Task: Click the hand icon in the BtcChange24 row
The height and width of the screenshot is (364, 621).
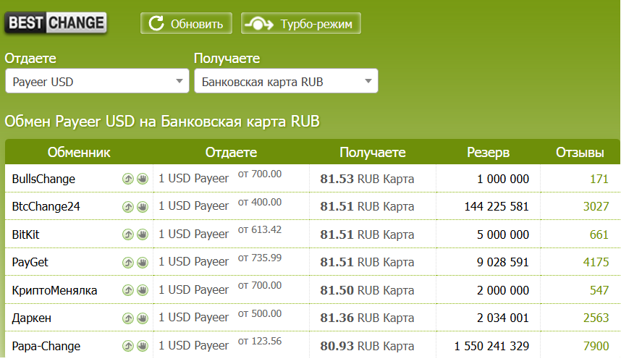Action: 143,207
